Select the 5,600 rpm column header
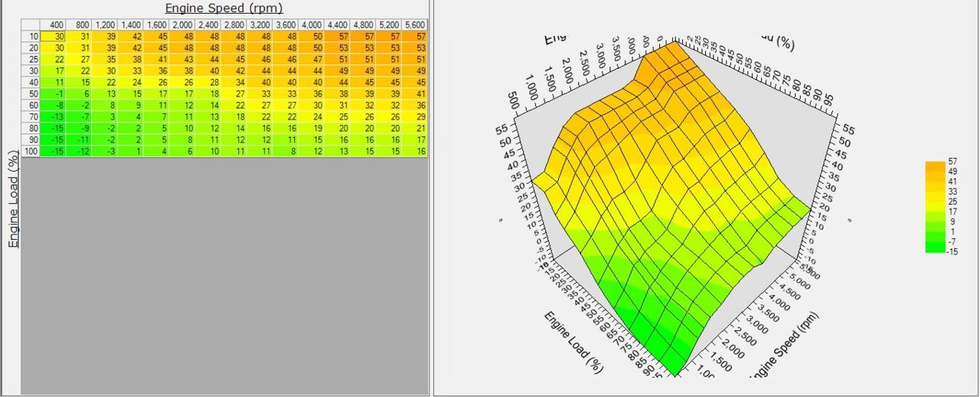 (416, 25)
